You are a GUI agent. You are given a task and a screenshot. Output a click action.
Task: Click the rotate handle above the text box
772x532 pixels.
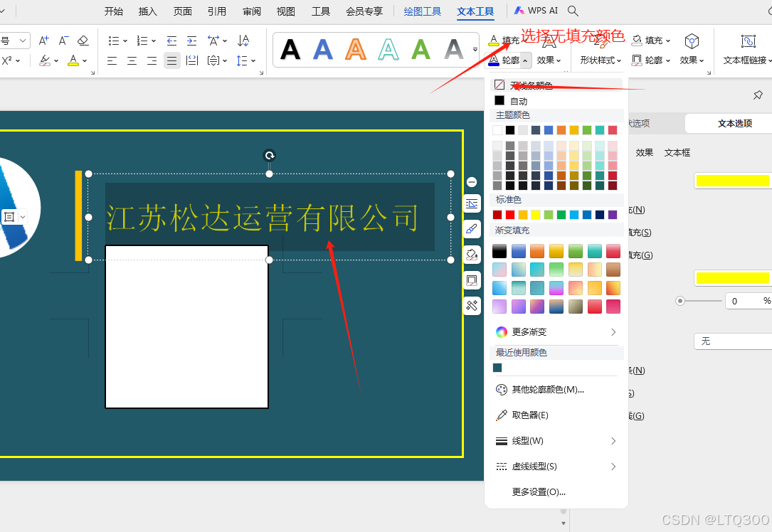[270, 156]
